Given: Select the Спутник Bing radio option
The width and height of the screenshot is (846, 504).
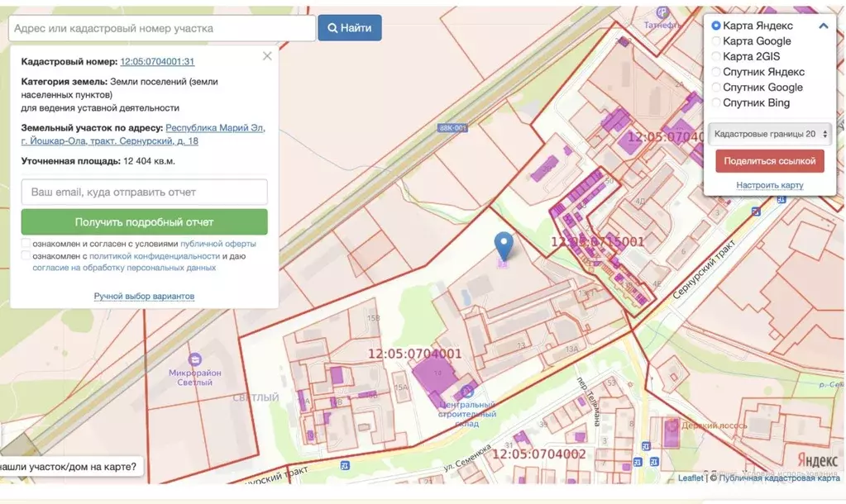Looking at the screenshot, I should (716, 102).
